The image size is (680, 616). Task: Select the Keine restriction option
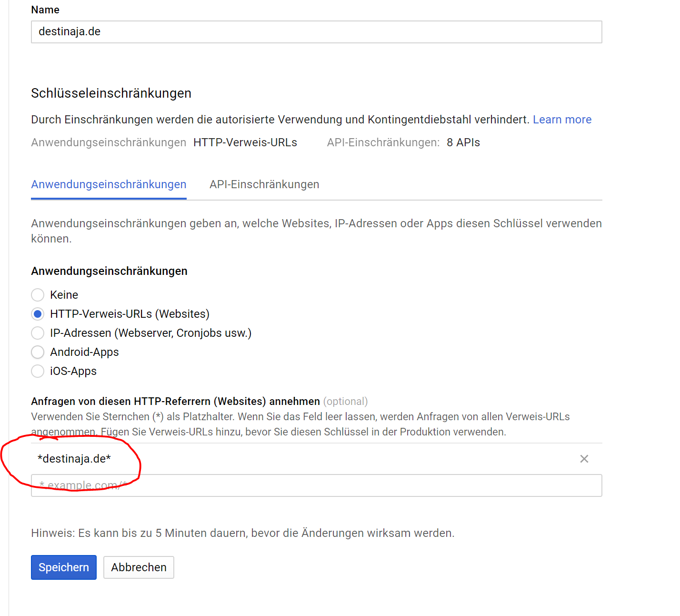click(x=38, y=295)
